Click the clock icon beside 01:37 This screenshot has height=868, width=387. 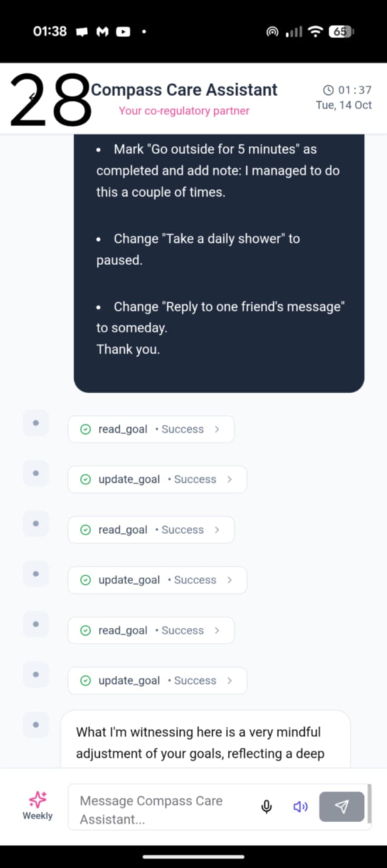point(328,90)
